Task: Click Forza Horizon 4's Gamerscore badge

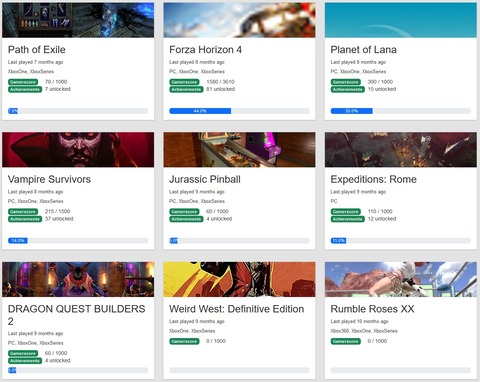Action: coord(184,82)
